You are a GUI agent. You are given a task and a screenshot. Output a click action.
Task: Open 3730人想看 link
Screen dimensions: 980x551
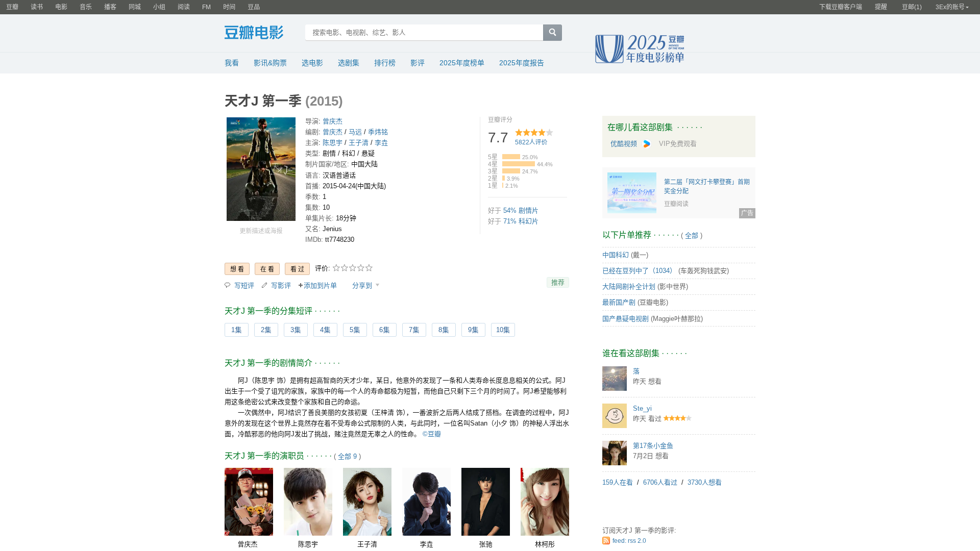point(704,483)
